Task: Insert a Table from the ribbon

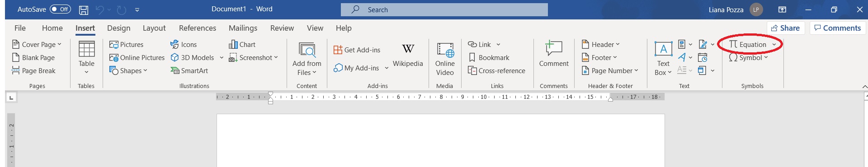Action: 86,57
